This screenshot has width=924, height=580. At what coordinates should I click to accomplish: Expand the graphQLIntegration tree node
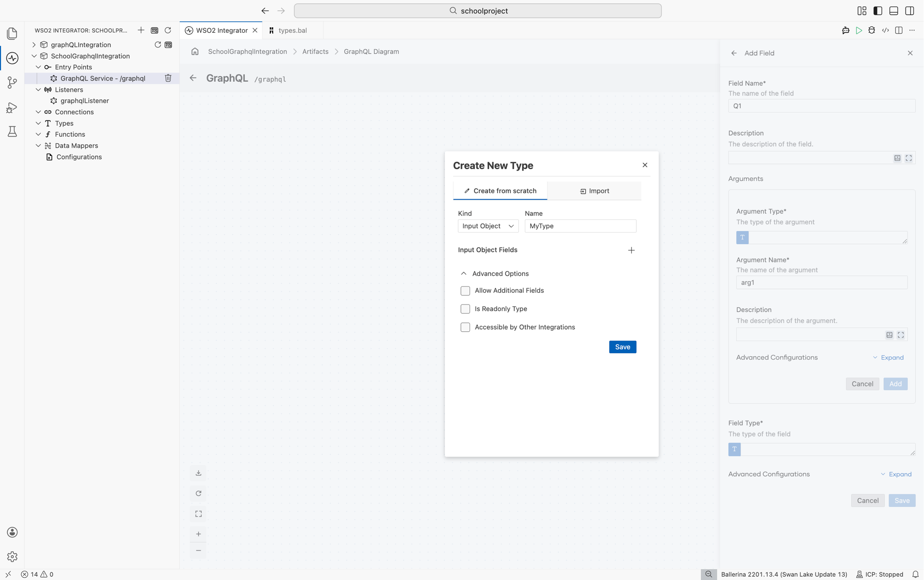34,45
